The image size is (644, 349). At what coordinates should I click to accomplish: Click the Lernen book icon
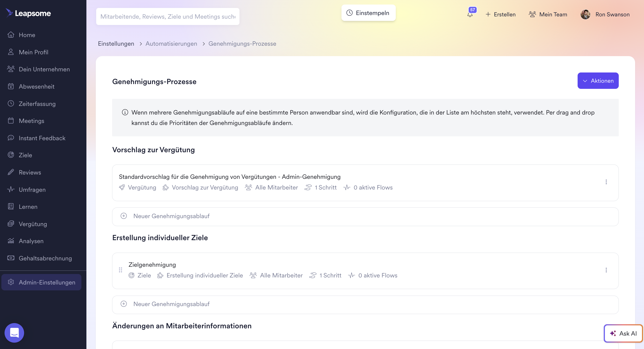point(11,207)
